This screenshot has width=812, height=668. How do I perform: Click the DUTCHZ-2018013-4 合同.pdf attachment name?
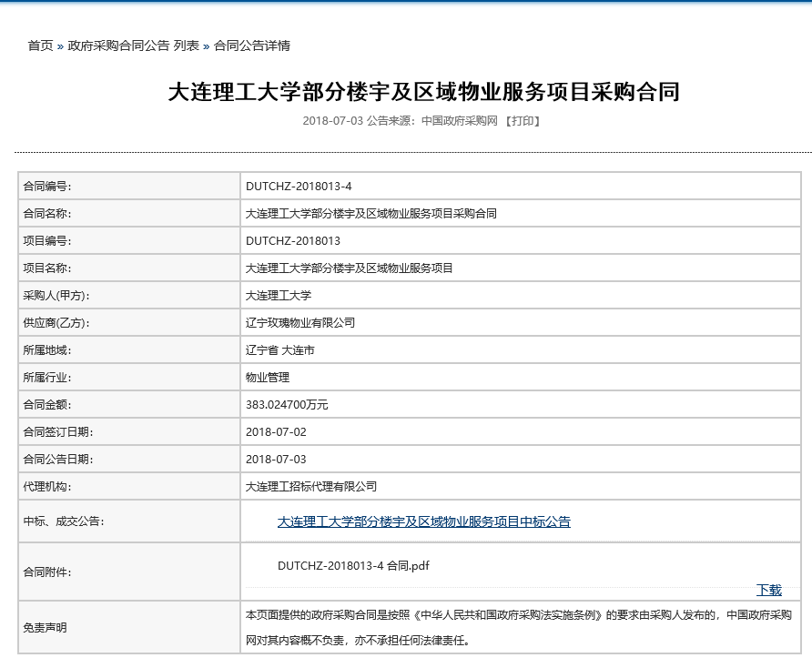tap(353, 565)
